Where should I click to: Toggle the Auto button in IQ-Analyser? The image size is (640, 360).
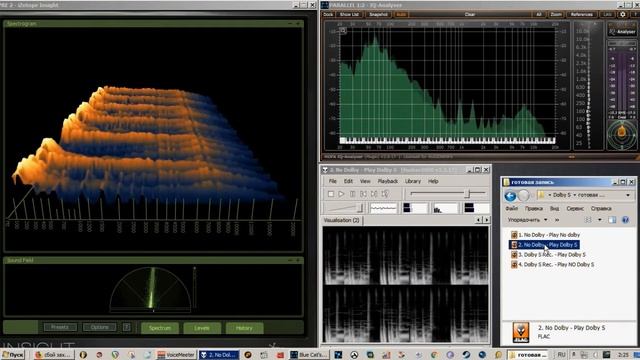401,14
